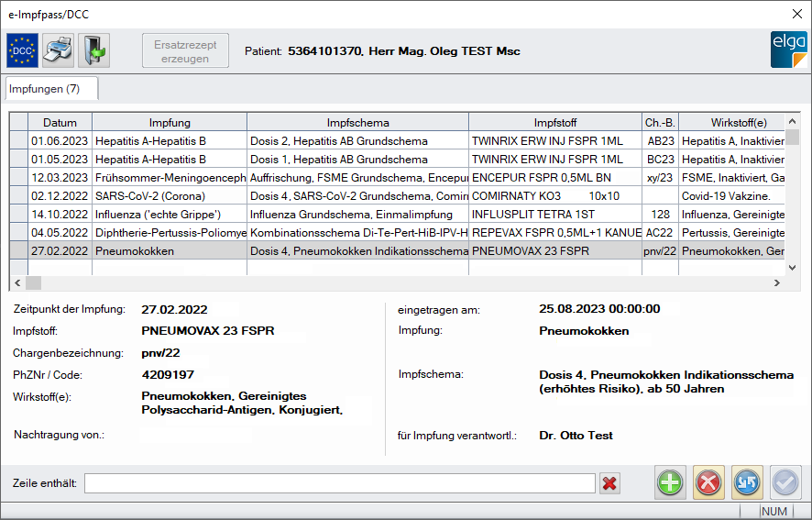Viewport: 812px width, 520px height.
Task: Click the printer icon in toolbar
Action: pos(58,50)
